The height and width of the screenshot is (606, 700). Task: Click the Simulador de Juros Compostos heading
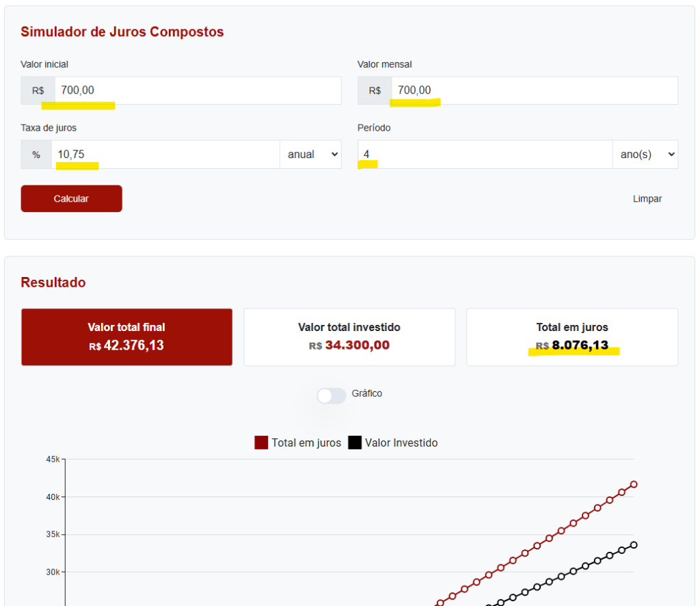point(122,32)
